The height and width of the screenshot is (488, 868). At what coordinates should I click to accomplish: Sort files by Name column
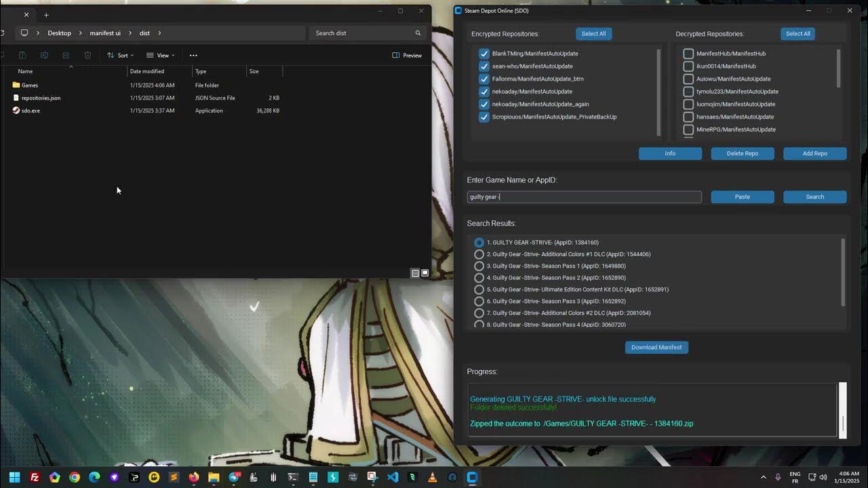click(x=25, y=71)
